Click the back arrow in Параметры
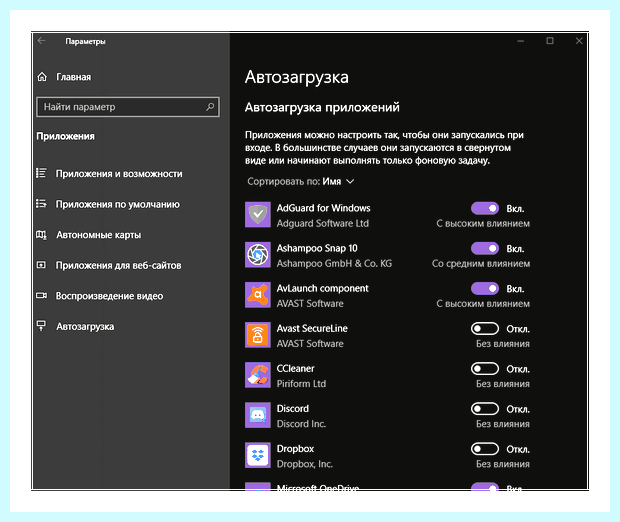Viewport: 620px width, 522px height. pos(42,41)
